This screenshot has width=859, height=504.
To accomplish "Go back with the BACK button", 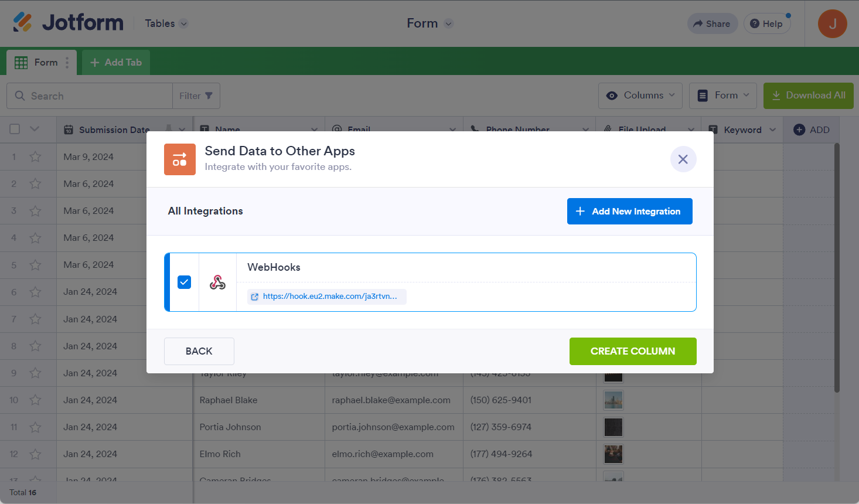I will coord(199,352).
